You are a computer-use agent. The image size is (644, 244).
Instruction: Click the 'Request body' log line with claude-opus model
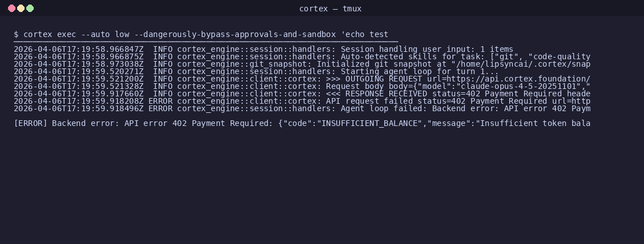pyautogui.click(x=302, y=86)
